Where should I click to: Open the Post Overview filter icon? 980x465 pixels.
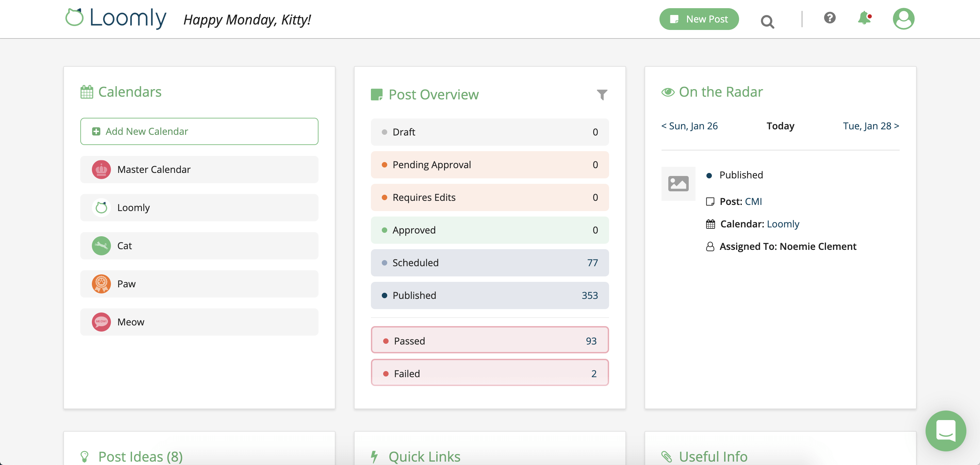[x=602, y=95]
